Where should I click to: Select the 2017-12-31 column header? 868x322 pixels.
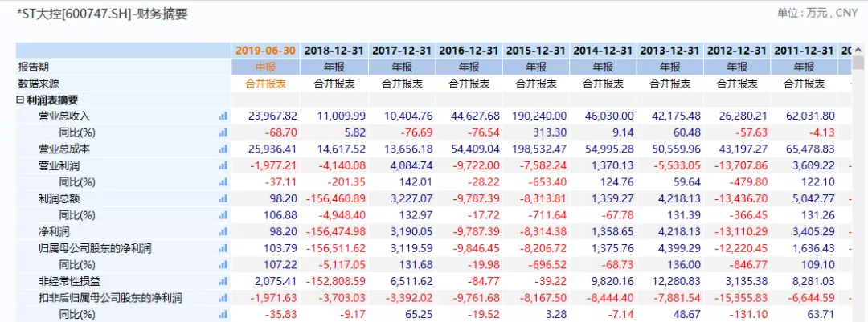click(x=402, y=51)
